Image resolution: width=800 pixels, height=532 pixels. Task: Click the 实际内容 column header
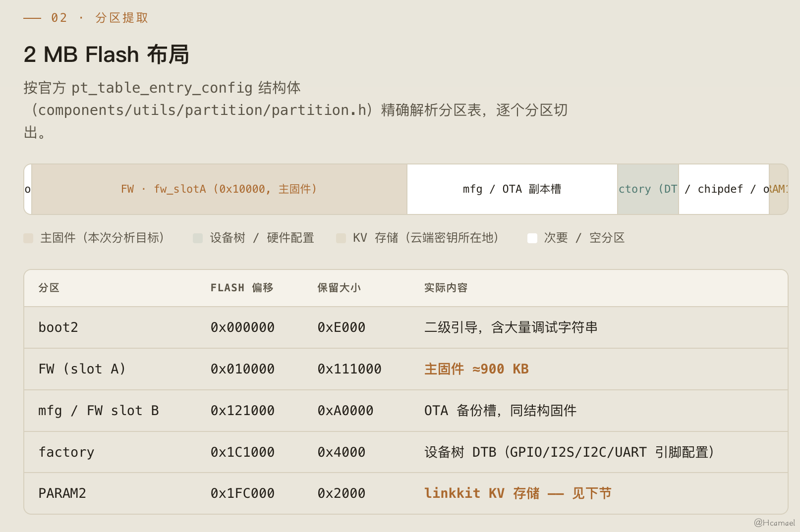[446, 288]
